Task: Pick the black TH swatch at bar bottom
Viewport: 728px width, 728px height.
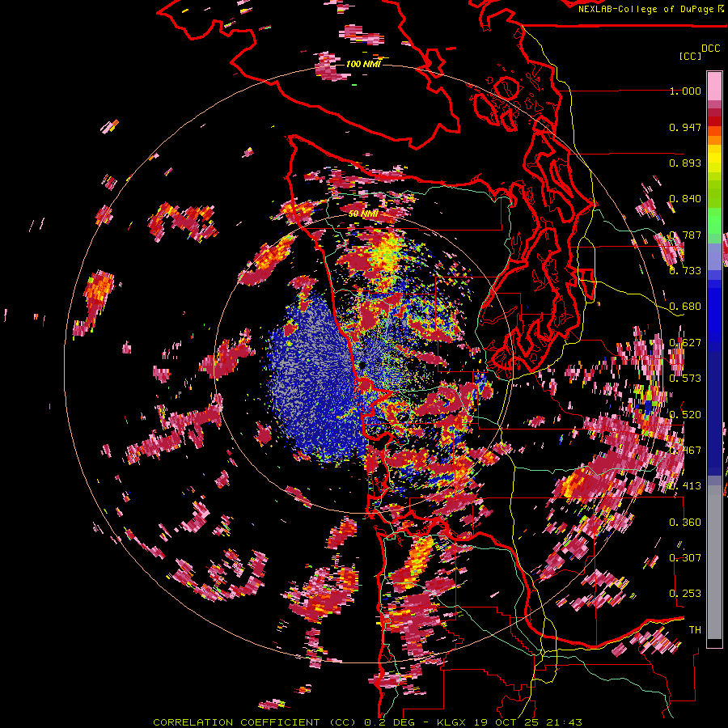Action: coord(714,643)
